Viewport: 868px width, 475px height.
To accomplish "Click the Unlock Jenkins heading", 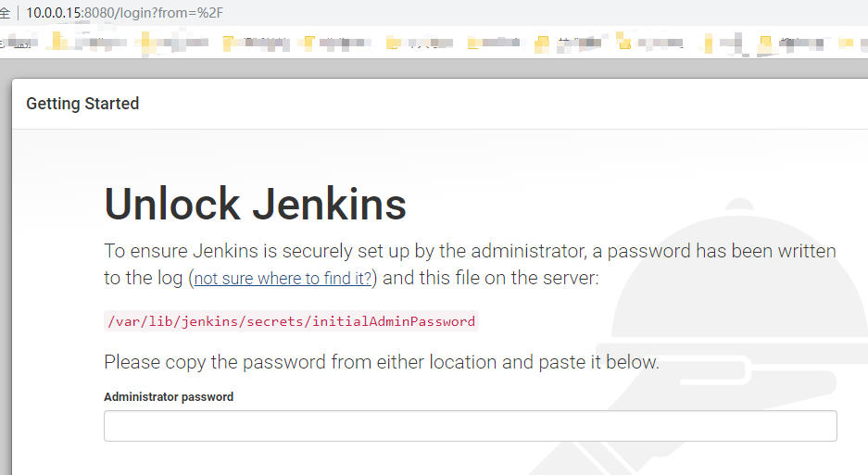I will pos(255,205).
